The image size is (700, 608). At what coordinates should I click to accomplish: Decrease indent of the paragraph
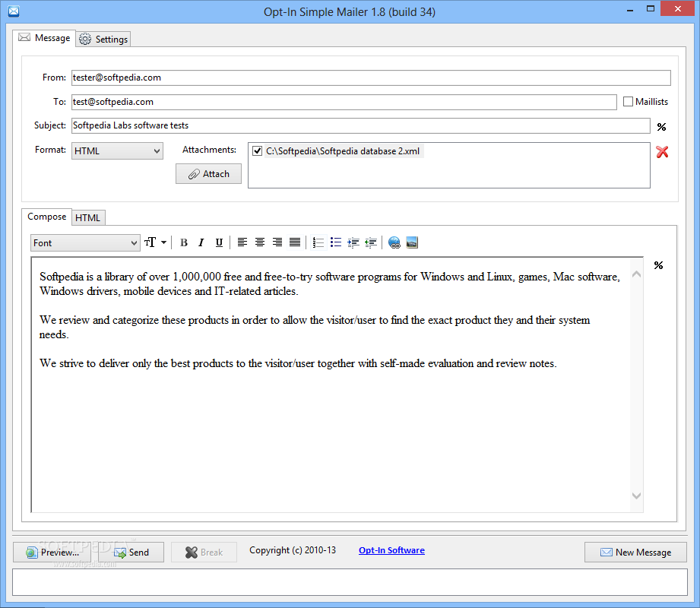pyautogui.click(x=371, y=242)
